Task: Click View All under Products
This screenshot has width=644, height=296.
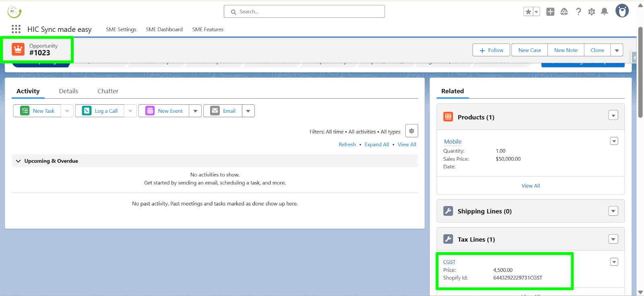Action: [531, 186]
